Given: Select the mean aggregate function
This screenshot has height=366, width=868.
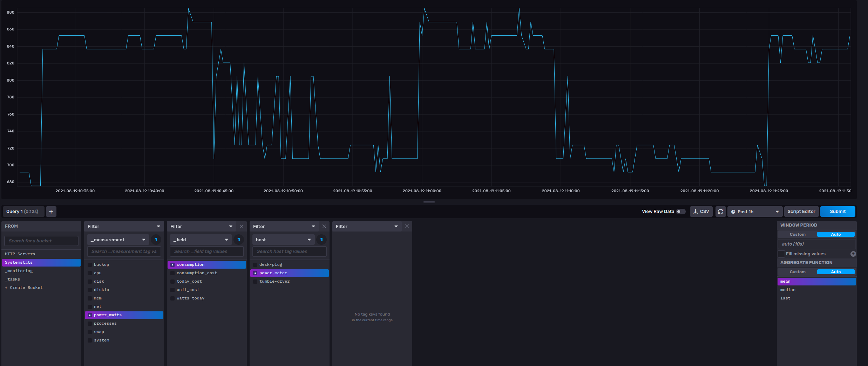Looking at the screenshot, I should pyautogui.click(x=816, y=282).
